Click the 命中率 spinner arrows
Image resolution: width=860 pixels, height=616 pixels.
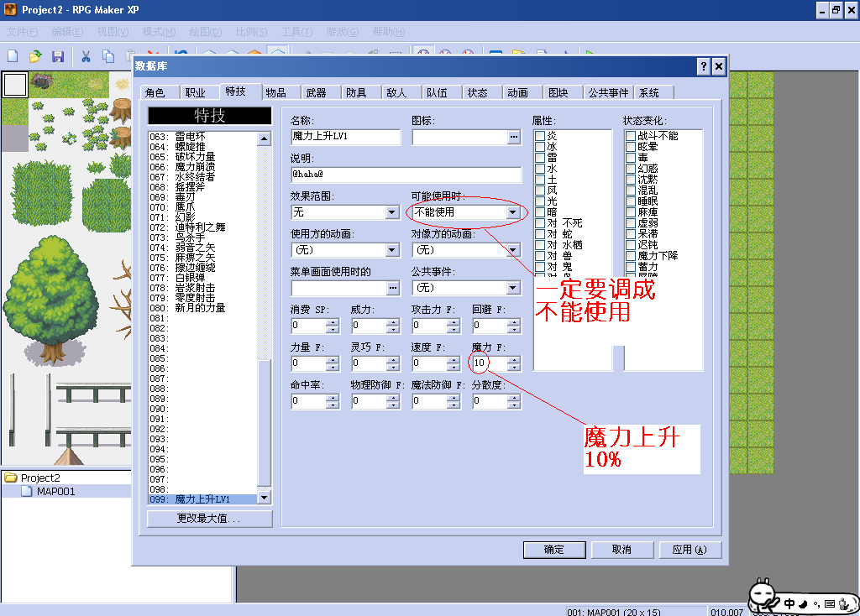pyautogui.click(x=333, y=401)
